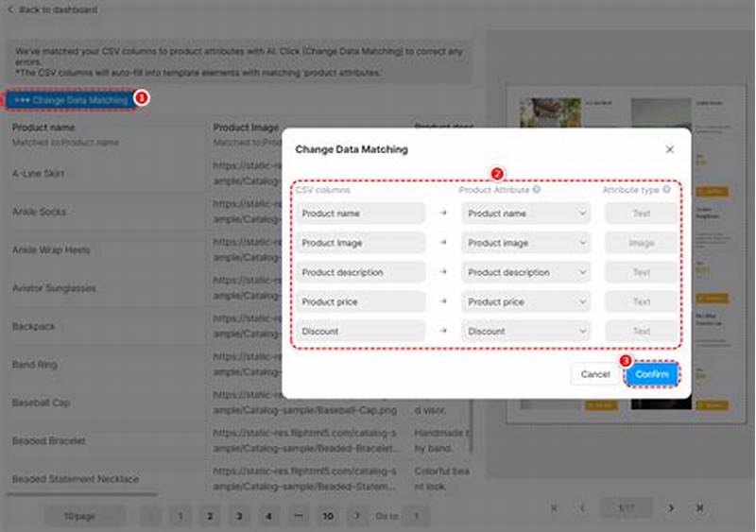Close the Change Data Matching dialog

(x=669, y=149)
